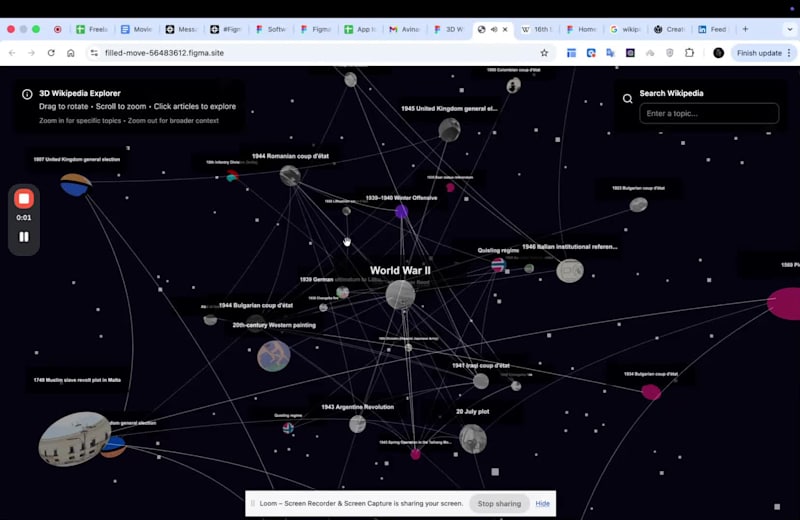
Task: Select the 1923 Bulgarian coup d'état node
Action: tap(638, 205)
